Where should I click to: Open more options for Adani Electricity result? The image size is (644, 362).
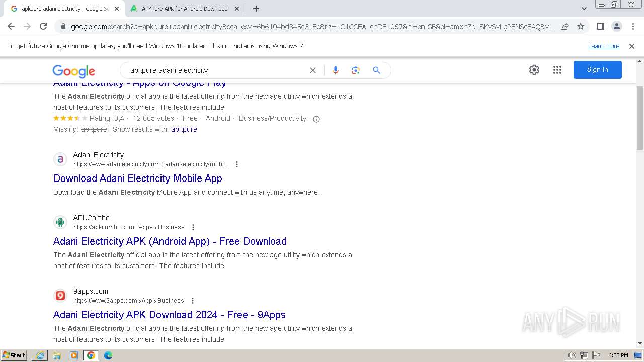[237, 164]
